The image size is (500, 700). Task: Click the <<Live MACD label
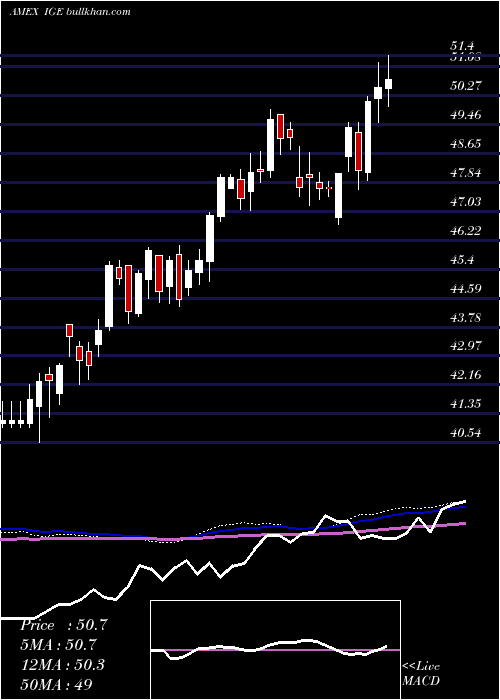coord(421,674)
